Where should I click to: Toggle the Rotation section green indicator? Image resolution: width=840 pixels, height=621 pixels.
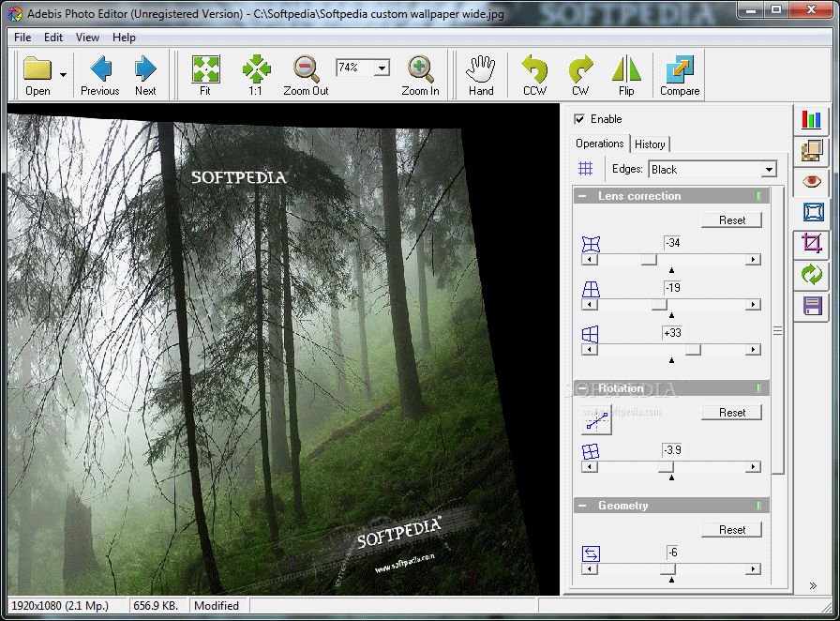tap(758, 387)
